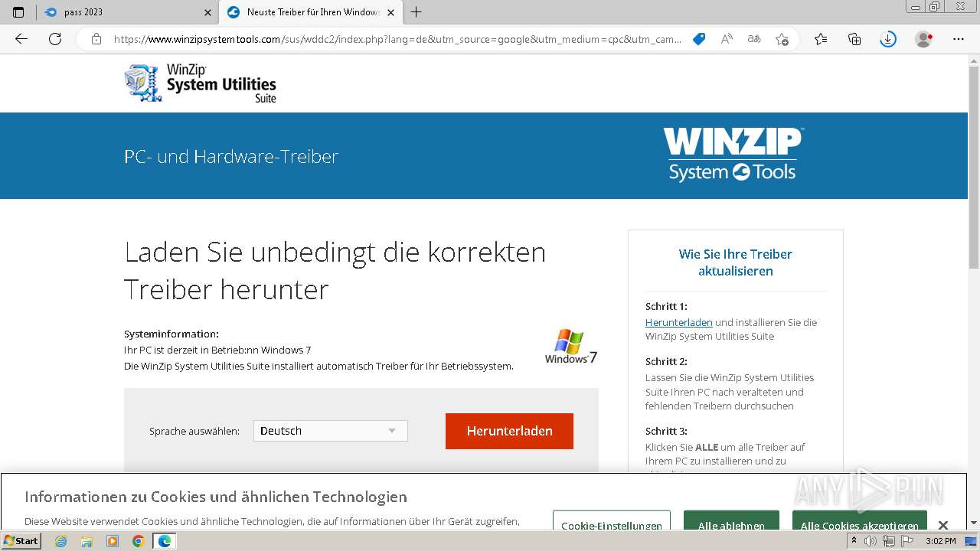Open the Action Center flag icon
This screenshot has height=551, width=980.
(906, 541)
